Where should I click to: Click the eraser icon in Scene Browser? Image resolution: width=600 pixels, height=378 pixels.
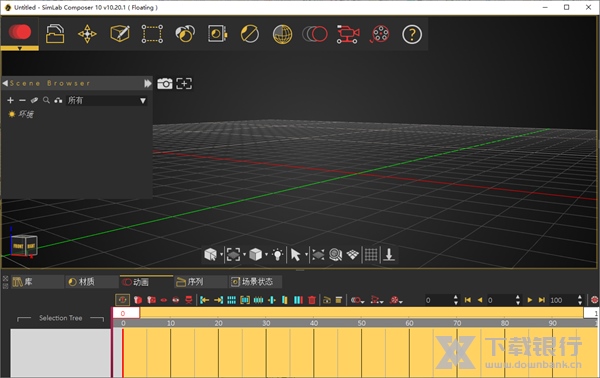34,100
